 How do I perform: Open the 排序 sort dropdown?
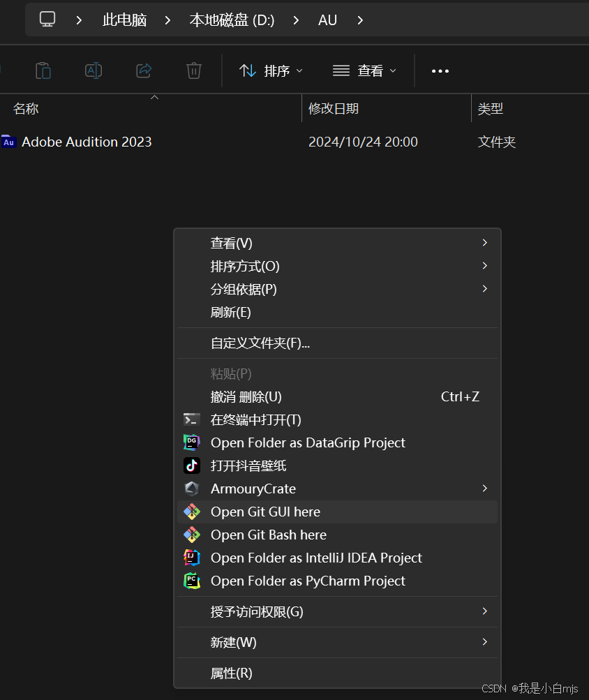point(271,70)
